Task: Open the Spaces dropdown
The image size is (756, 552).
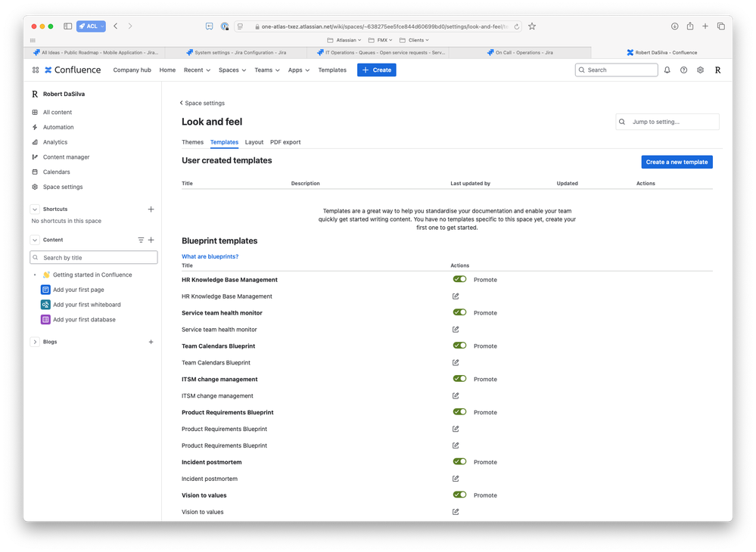Action: [232, 70]
